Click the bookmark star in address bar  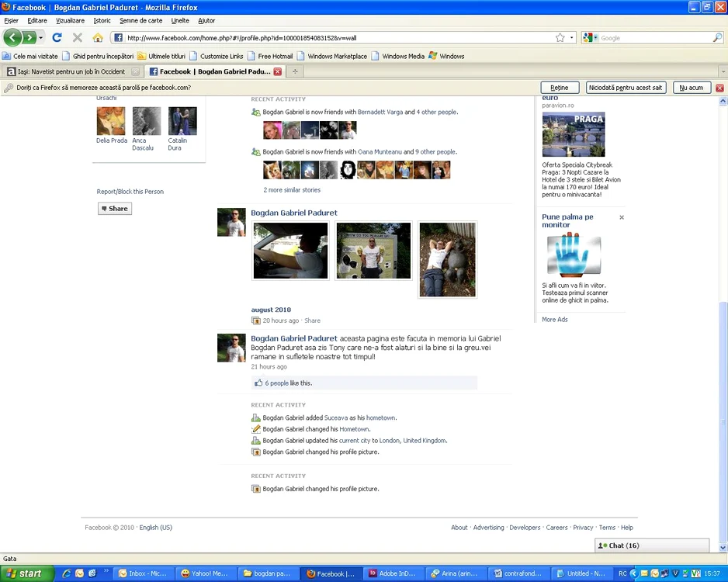click(560, 37)
